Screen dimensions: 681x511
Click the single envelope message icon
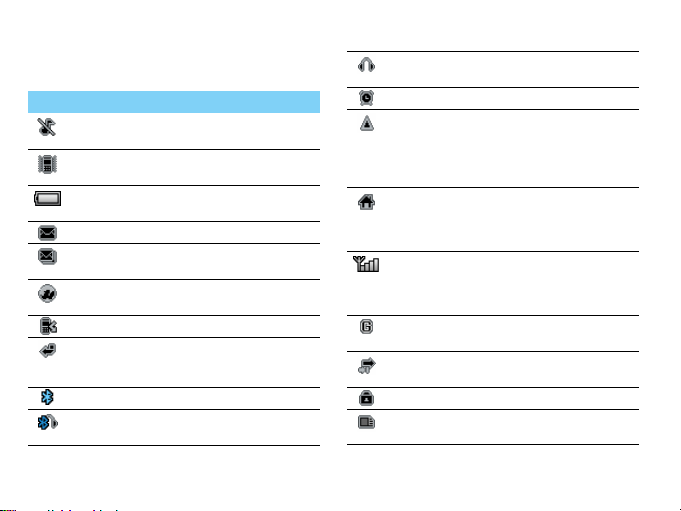47,233
